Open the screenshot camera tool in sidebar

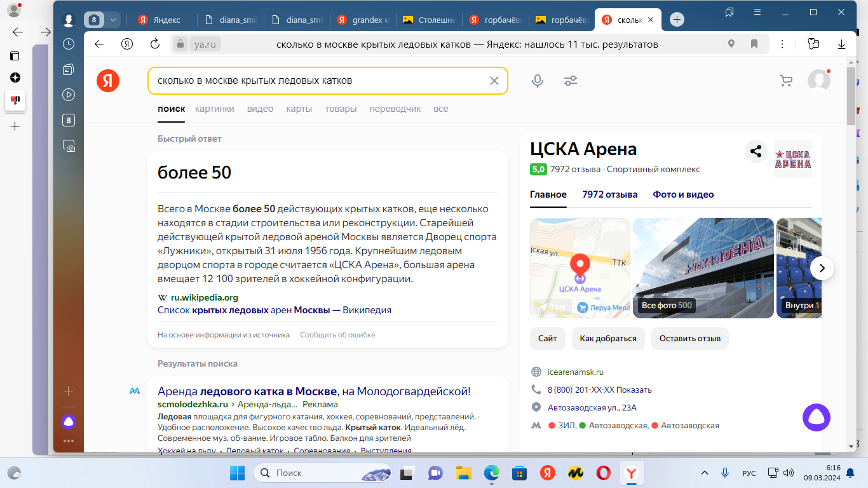coord(69,146)
